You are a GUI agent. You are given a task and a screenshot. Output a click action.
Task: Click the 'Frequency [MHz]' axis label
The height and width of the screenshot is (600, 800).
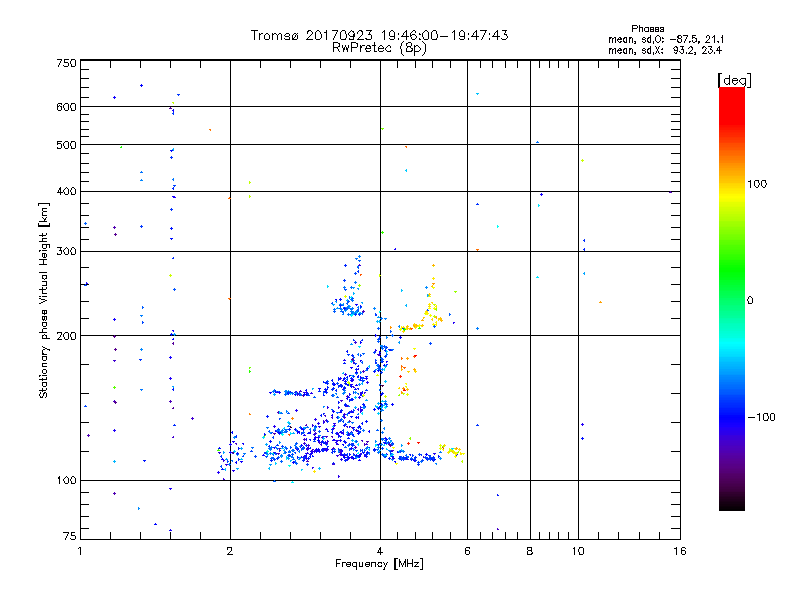tap(379, 564)
